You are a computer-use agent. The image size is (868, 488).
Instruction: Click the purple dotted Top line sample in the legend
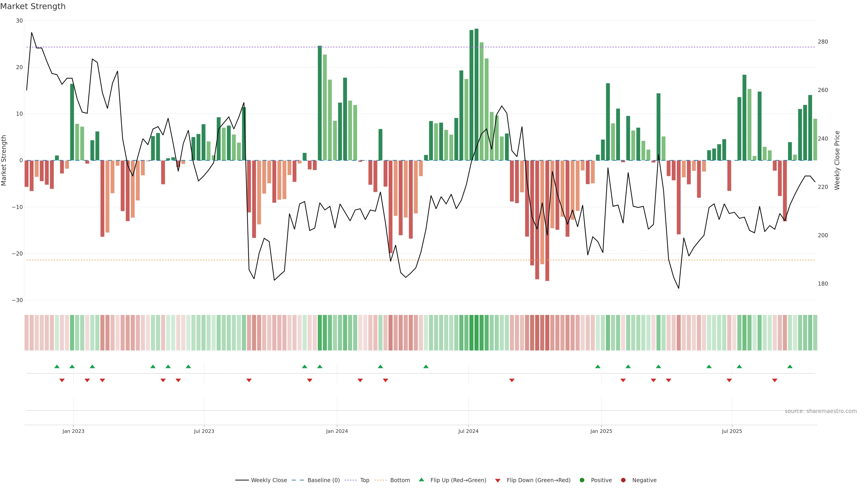pos(351,480)
